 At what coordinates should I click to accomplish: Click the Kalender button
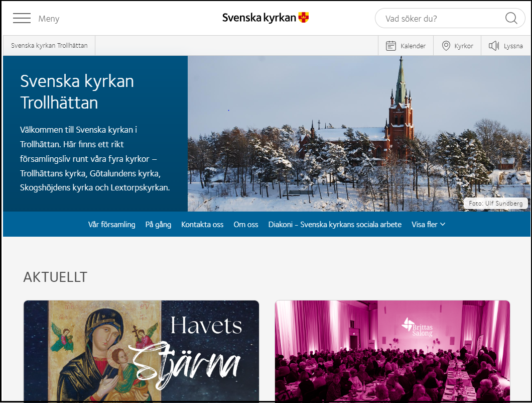click(406, 45)
